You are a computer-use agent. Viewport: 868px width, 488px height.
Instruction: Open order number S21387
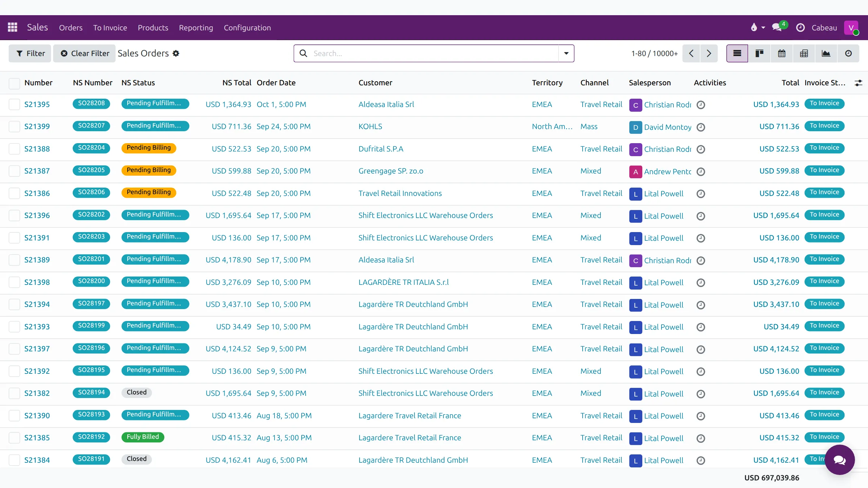(37, 171)
